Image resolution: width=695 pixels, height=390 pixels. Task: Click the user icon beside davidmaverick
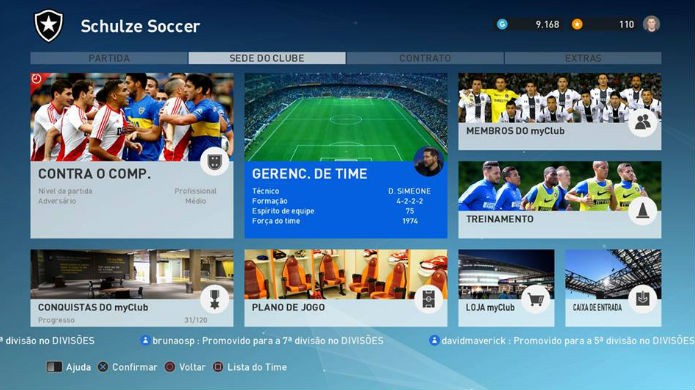tap(434, 340)
